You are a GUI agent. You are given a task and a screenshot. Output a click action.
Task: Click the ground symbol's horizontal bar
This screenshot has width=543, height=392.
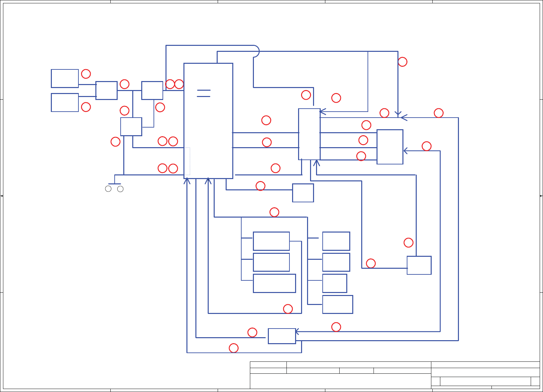[115, 184]
